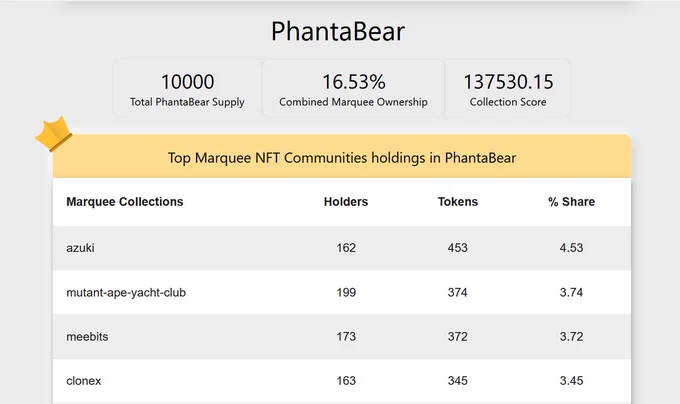Viewport: 680px width, 404px height.
Task: Select the meebits collection row
Action: 342,337
